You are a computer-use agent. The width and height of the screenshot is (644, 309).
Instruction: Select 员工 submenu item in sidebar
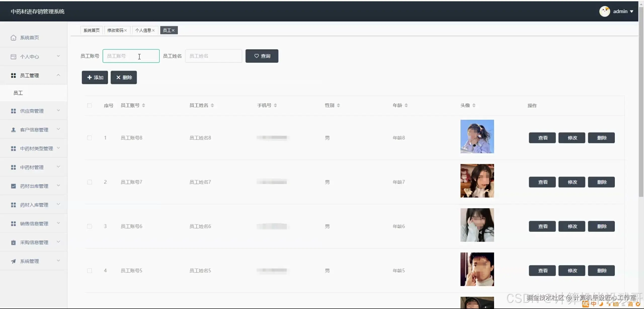click(x=18, y=93)
